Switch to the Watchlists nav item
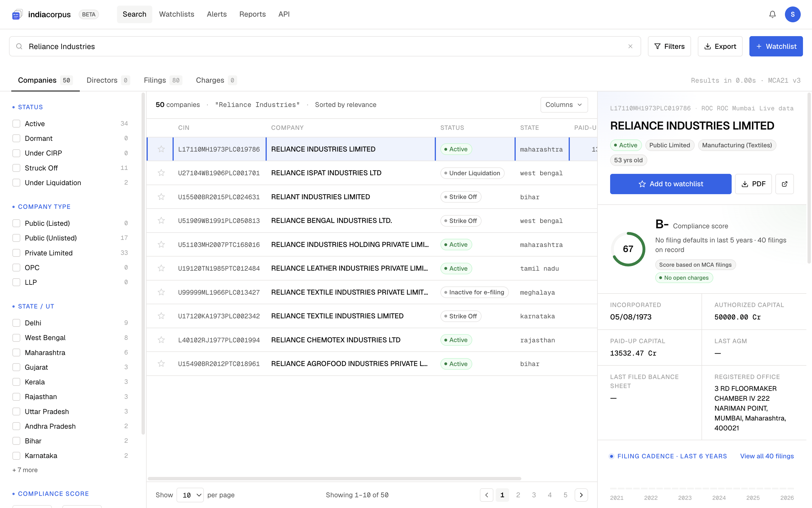Viewport: 812px width, 508px height. point(176,14)
